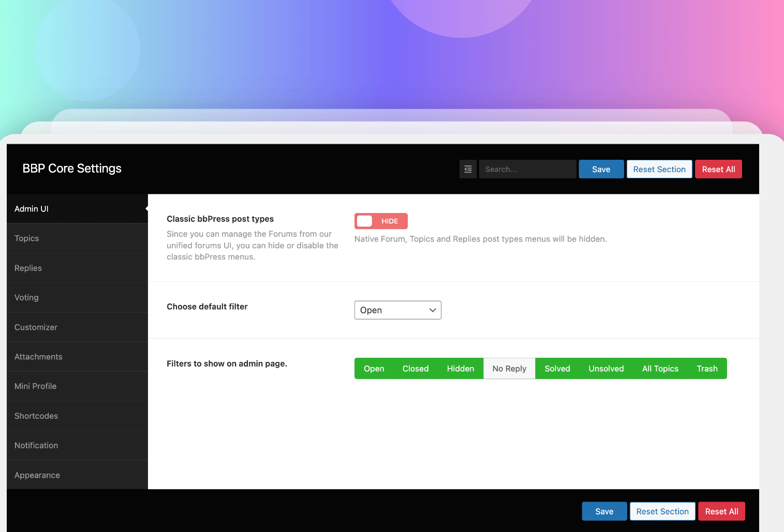
Task: Open the Attachments settings section
Action: pos(77,357)
